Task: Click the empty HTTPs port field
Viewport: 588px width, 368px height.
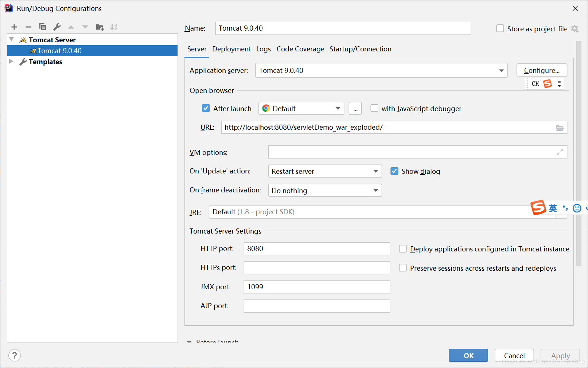Action: click(x=317, y=268)
